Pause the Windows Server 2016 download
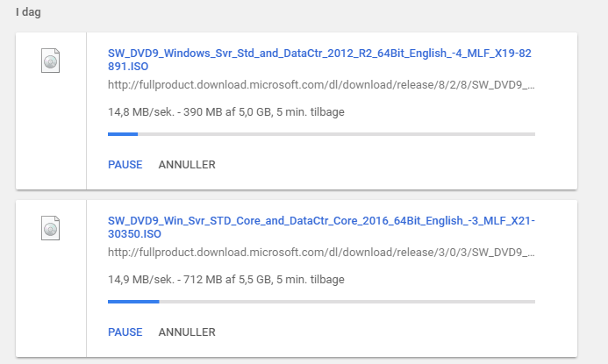This screenshot has width=608, height=364. pos(125,332)
